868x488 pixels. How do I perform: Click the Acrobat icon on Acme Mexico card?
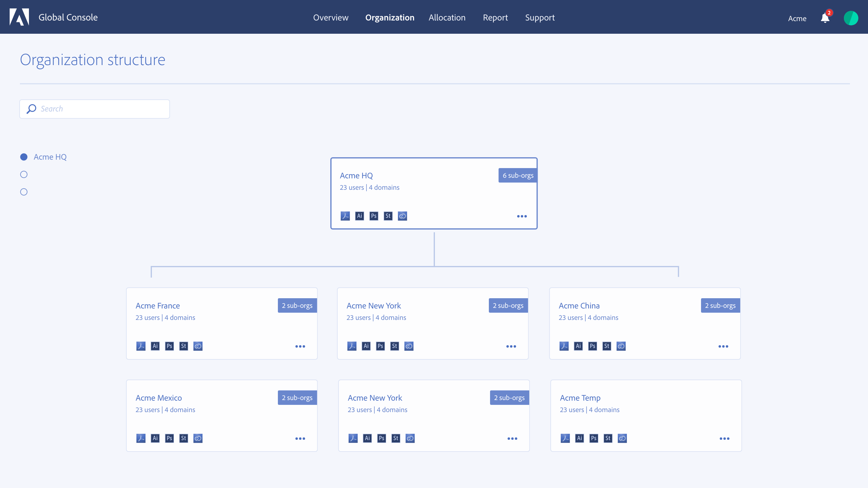pos(141,438)
